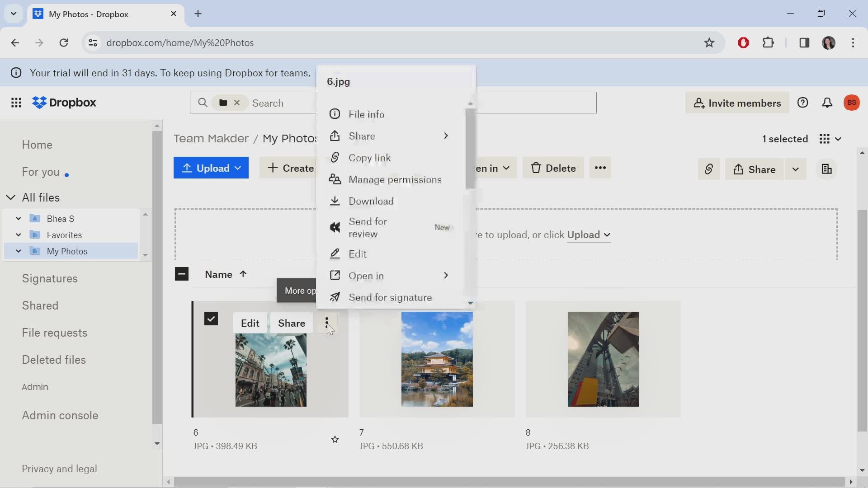This screenshot has height=488, width=868.
Task: Click Share on photo 6 thumbnail
Action: point(292,323)
